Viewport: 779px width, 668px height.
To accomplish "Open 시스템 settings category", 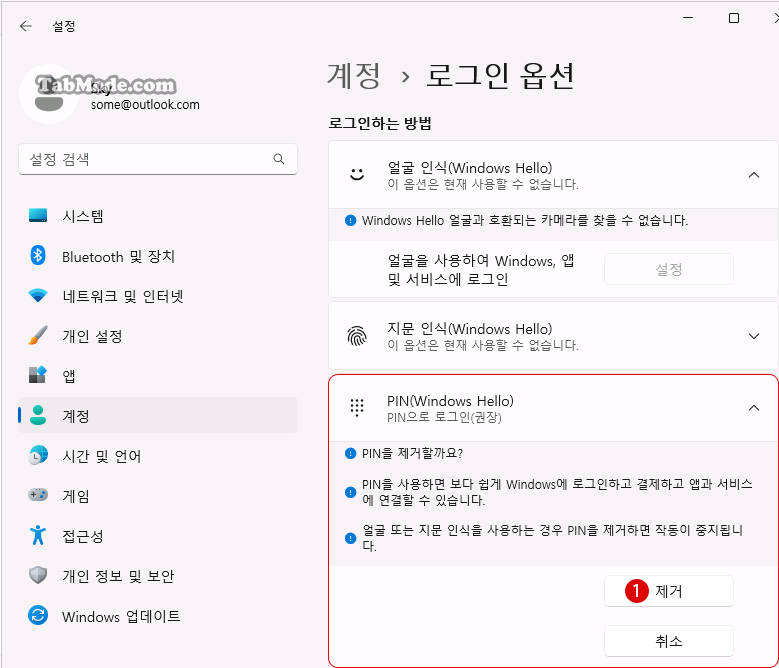I will pos(158,216).
